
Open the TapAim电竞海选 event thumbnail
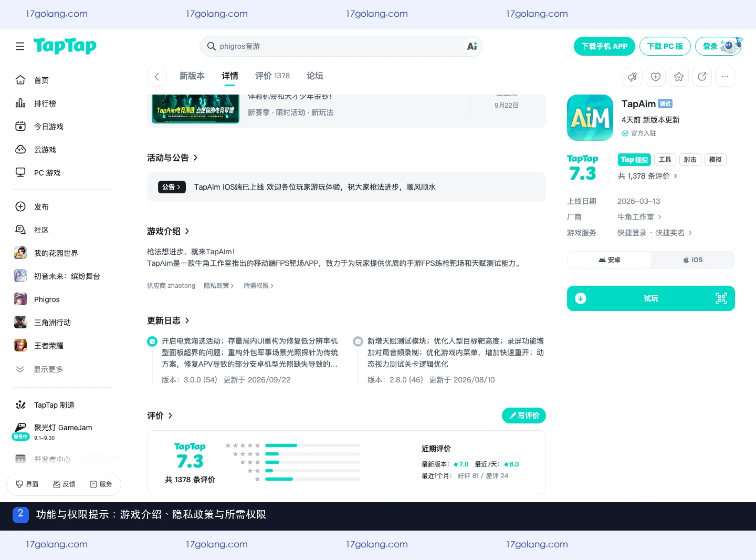(195, 109)
